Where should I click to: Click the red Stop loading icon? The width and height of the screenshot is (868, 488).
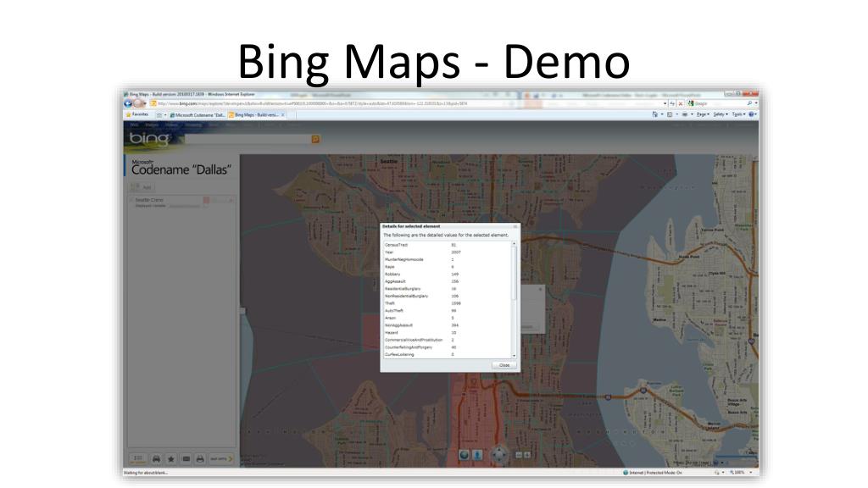click(681, 103)
